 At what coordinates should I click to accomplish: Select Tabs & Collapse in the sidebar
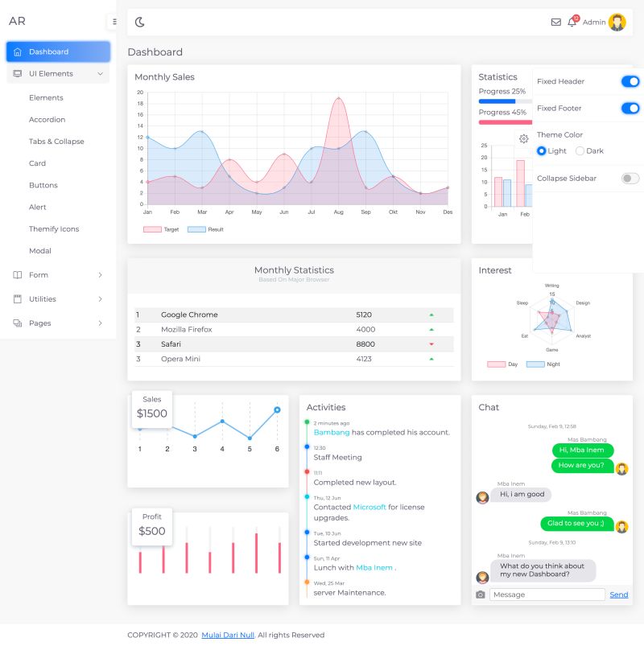click(x=56, y=141)
